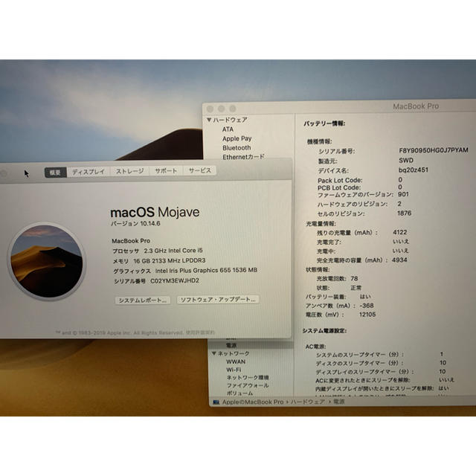Viewport: 476px width, 476px height.
Task: Switch to the ディスプレイ tab
Action: tap(89, 172)
